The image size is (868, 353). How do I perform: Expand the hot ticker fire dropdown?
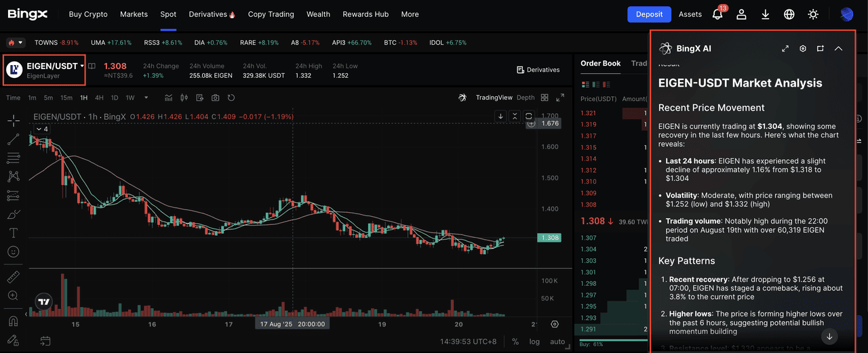coord(15,43)
